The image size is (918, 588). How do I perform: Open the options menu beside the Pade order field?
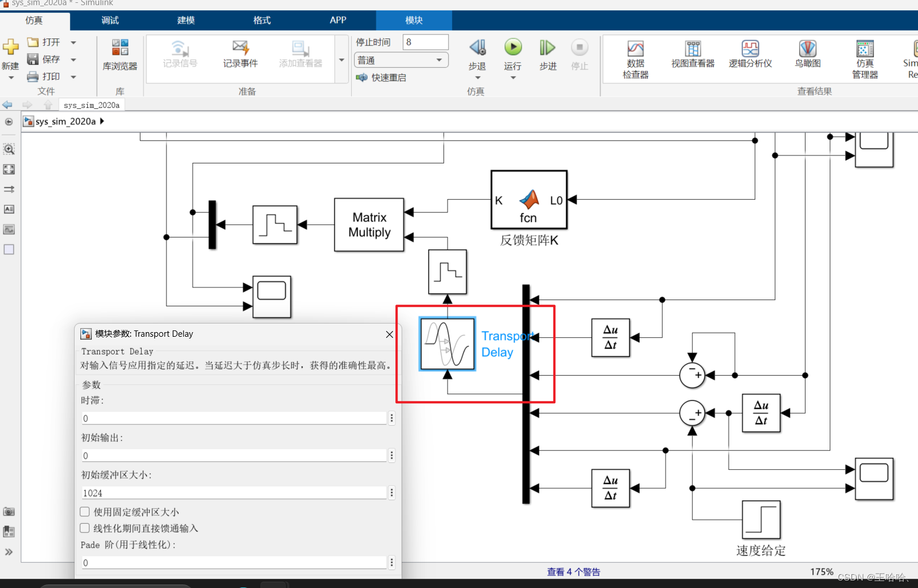click(392, 563)
